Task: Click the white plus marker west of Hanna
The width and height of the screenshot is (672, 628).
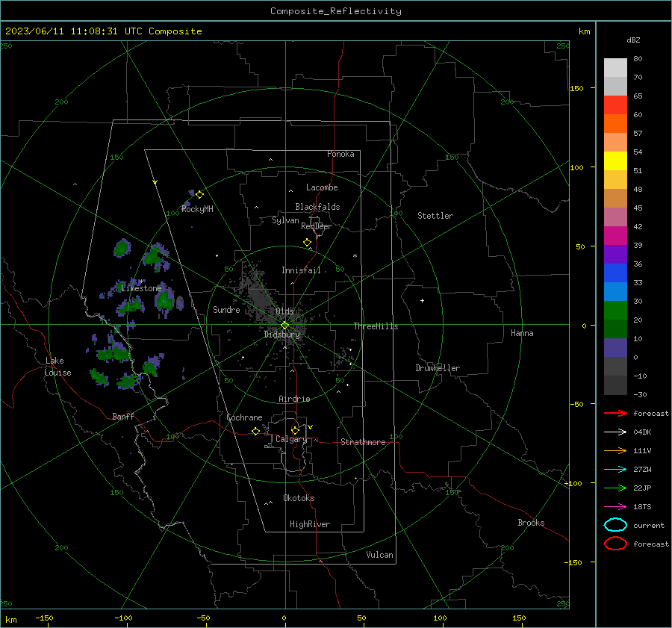Action: 422,300
